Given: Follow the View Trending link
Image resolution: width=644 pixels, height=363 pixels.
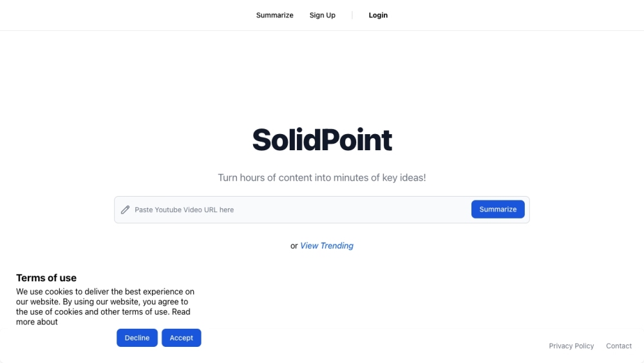Looking at the screenshot, I should (x=327, y=246).
